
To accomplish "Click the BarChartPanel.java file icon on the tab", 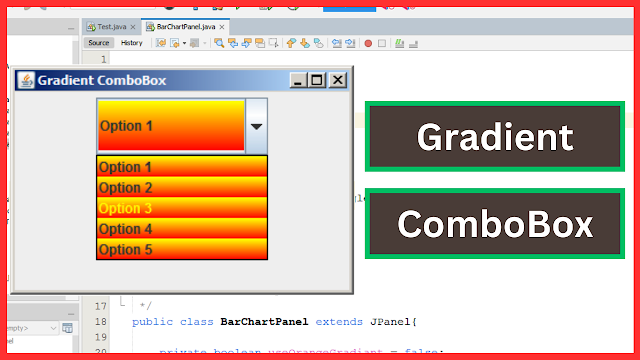I will [150, 27].
